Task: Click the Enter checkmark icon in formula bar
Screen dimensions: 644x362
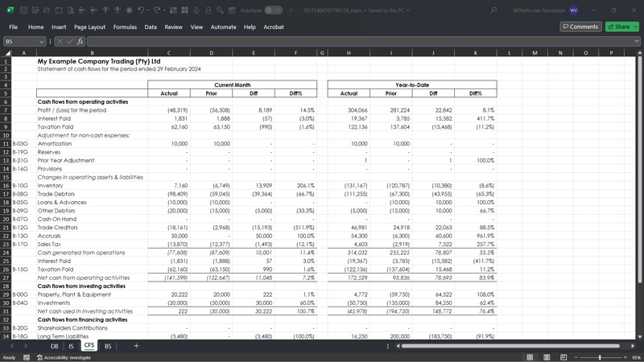Action: pos(70,42)
